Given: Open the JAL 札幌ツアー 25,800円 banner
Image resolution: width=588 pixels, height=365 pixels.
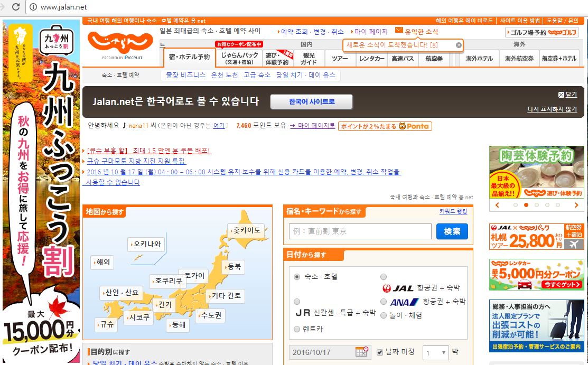Looking at the screenshot, I should 536,236.
